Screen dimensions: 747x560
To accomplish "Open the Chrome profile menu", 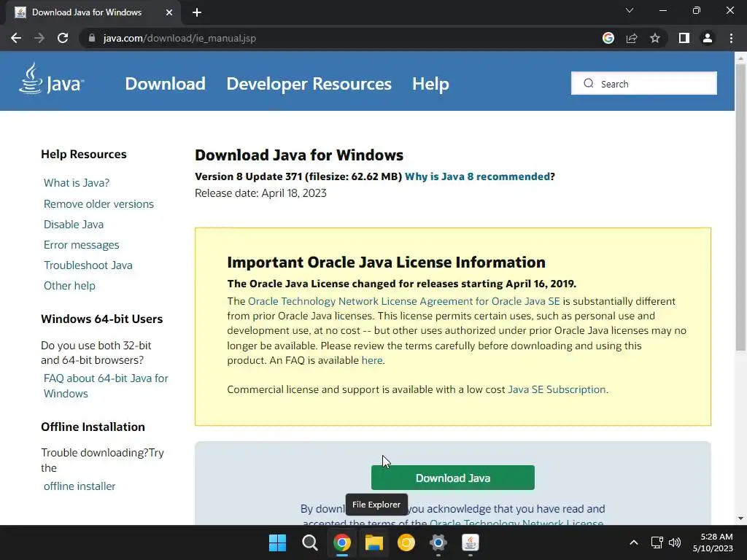I will pyautogui.click(x=708, y=38).
